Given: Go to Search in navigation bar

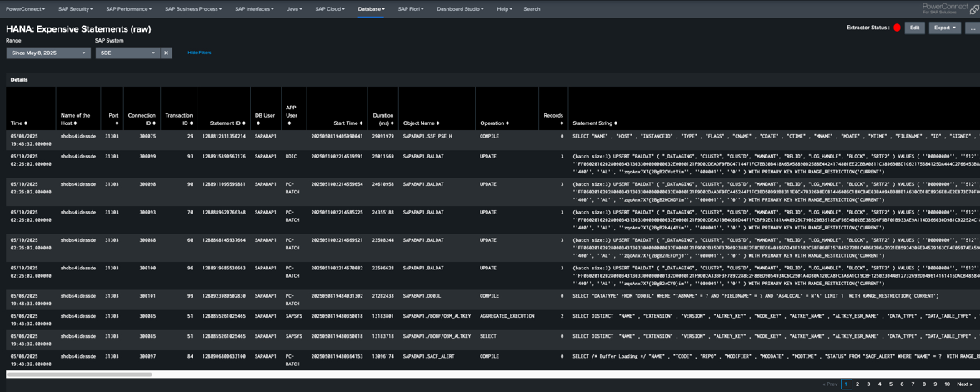Looking at the screenshot, I should 532,9.
